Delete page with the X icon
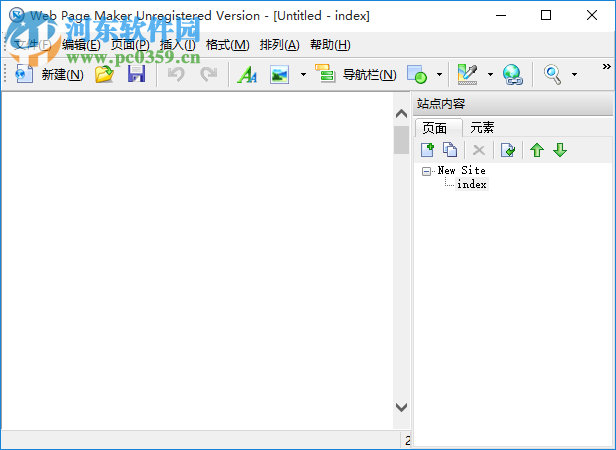616x450 pixels. [478, 150]
